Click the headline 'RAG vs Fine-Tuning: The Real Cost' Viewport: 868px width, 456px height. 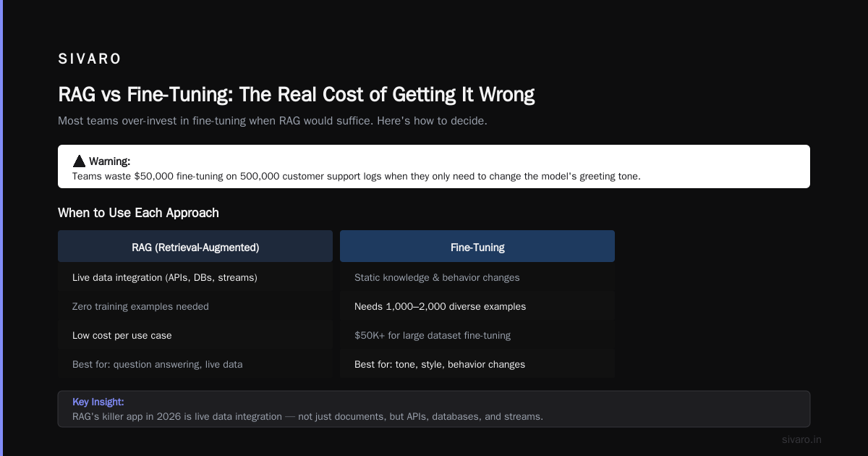(x=297, y=95)
